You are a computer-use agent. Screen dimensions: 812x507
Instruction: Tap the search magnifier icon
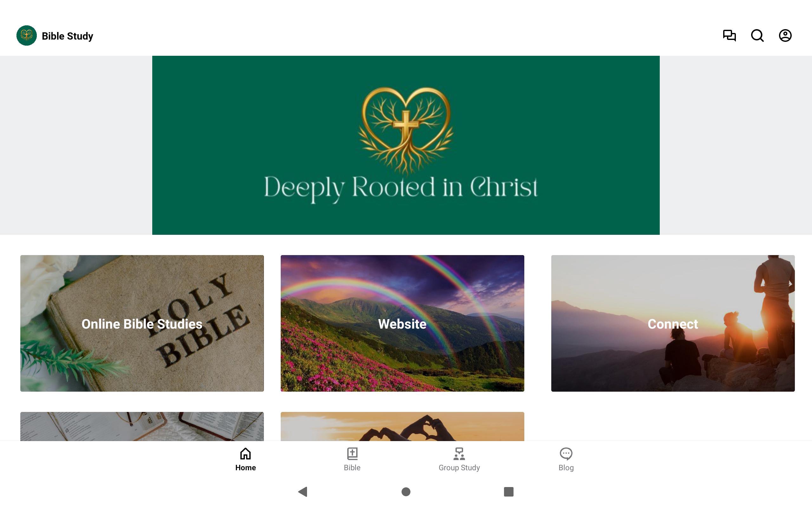click(x=757, y=35)
